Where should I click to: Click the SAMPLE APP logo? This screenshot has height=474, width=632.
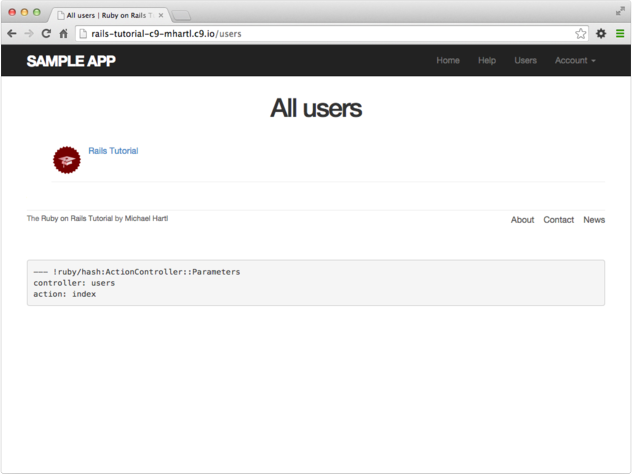tap(71, 61)
